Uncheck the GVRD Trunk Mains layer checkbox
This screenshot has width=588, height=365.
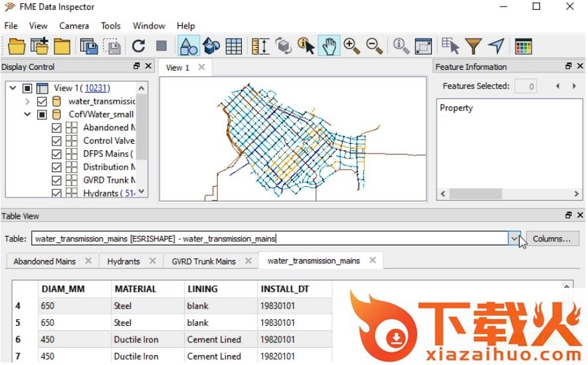[56, 180]
